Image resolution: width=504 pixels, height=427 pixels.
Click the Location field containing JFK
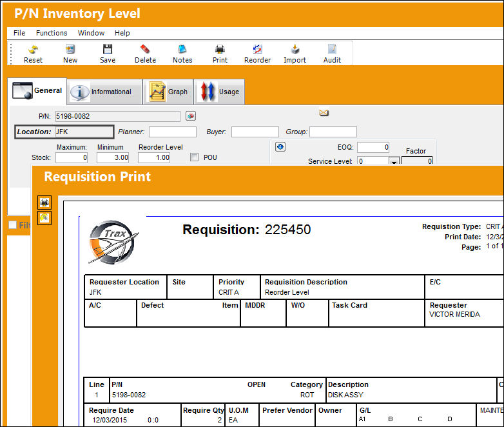pos(84,132)
